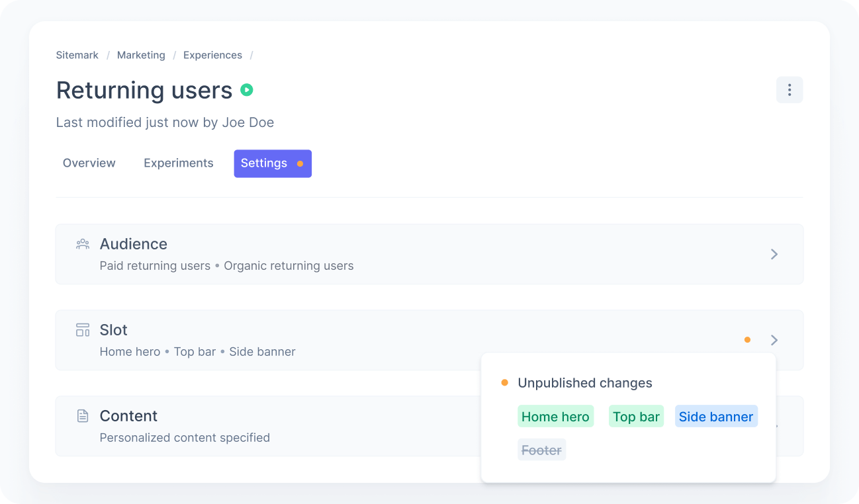Switch to the Experiments tab

click(x=179, y=163)
